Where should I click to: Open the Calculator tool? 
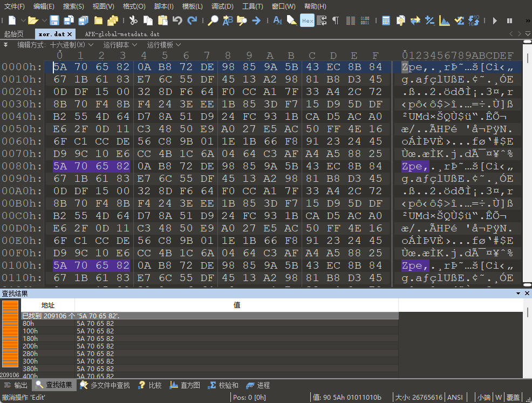click(385, 21)
